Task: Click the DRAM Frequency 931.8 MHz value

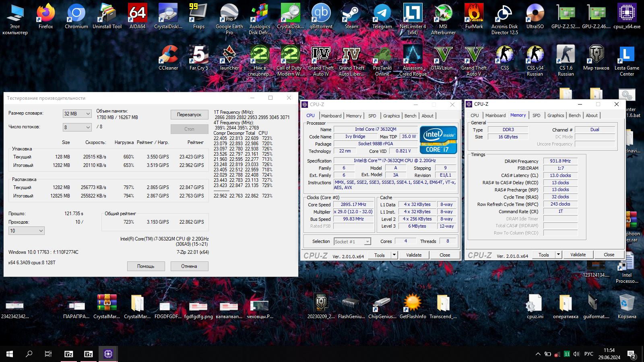Action: click(x=560, y=161)
